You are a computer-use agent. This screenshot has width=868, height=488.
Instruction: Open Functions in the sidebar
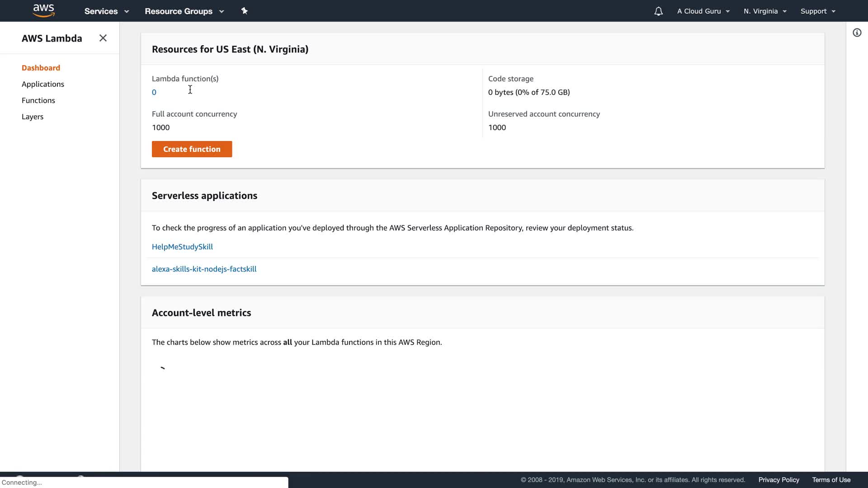38,100
